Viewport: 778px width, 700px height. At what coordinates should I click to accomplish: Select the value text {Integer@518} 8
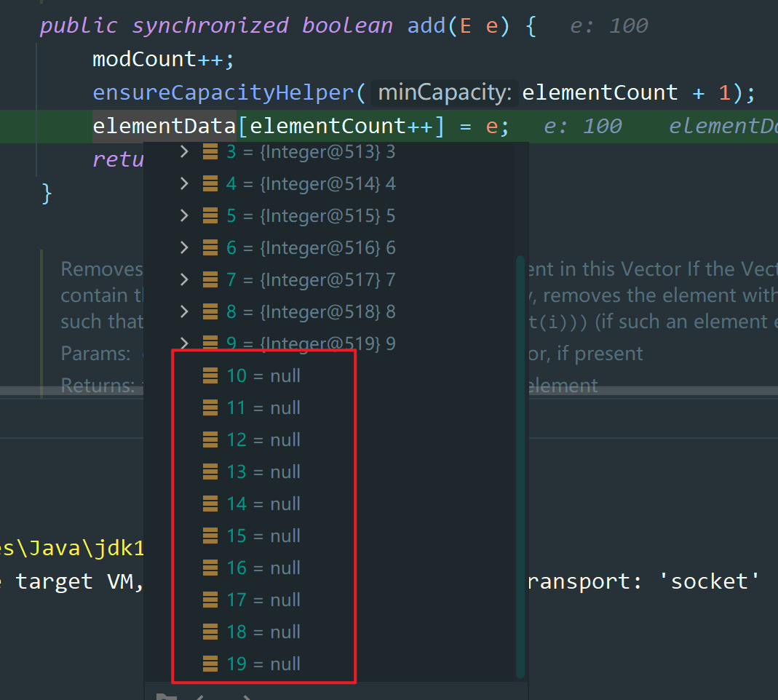[328, 311]
